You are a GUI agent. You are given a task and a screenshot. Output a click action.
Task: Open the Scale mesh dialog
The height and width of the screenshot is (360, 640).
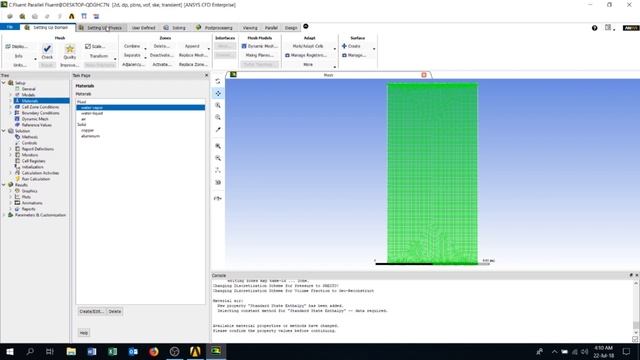(95, 47)
